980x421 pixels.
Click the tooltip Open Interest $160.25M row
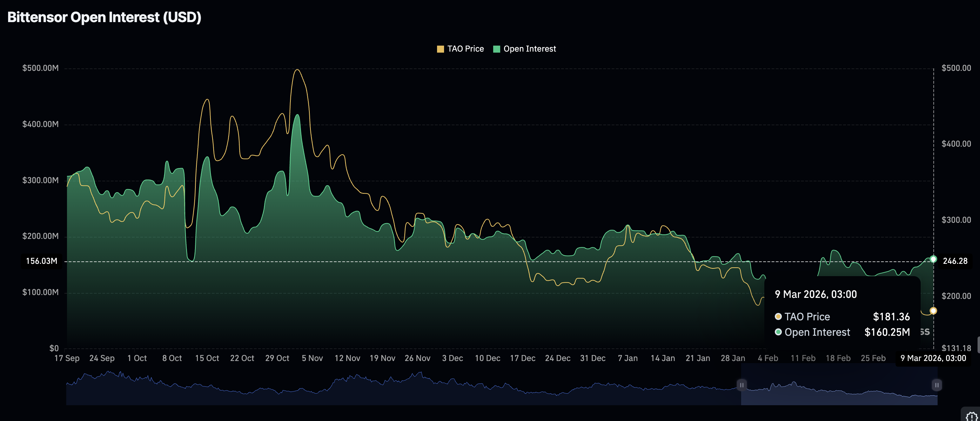(842, 332)
